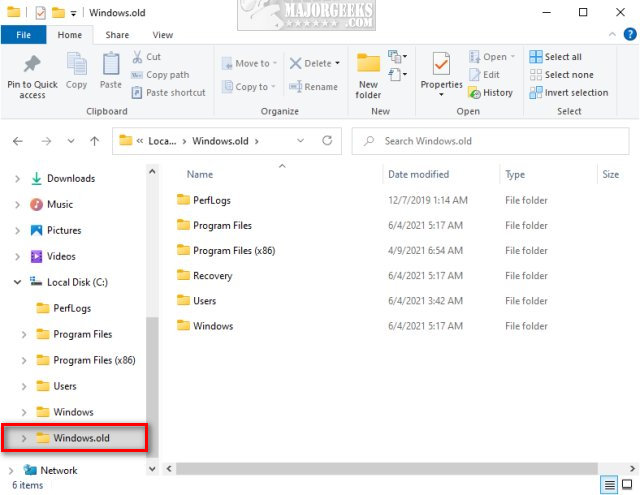Image resolution: width=640 pixels, height=495 pixels.
Task: Open the address bar history dropdown
Action: 300,141
